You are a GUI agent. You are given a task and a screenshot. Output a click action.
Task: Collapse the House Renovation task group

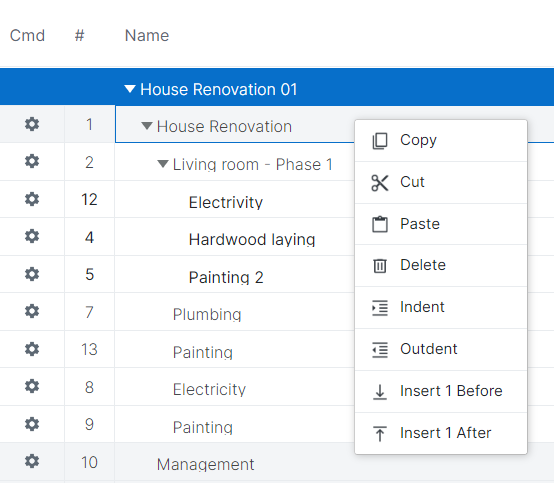(x=147, y=125)
